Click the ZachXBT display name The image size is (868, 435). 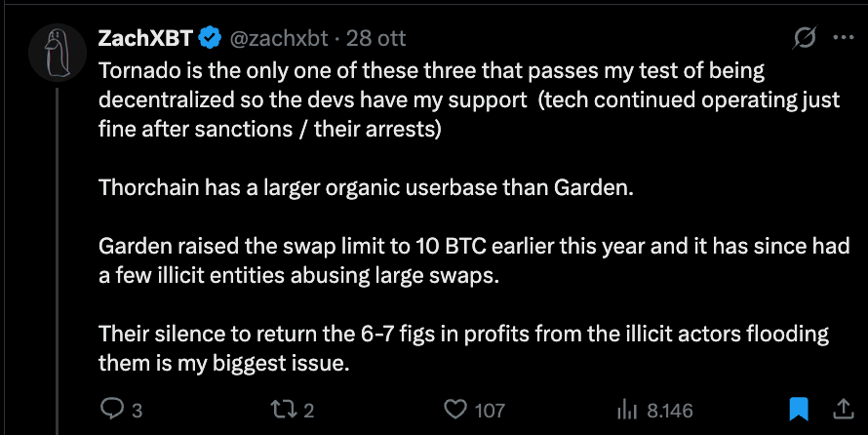pos(145,39)
